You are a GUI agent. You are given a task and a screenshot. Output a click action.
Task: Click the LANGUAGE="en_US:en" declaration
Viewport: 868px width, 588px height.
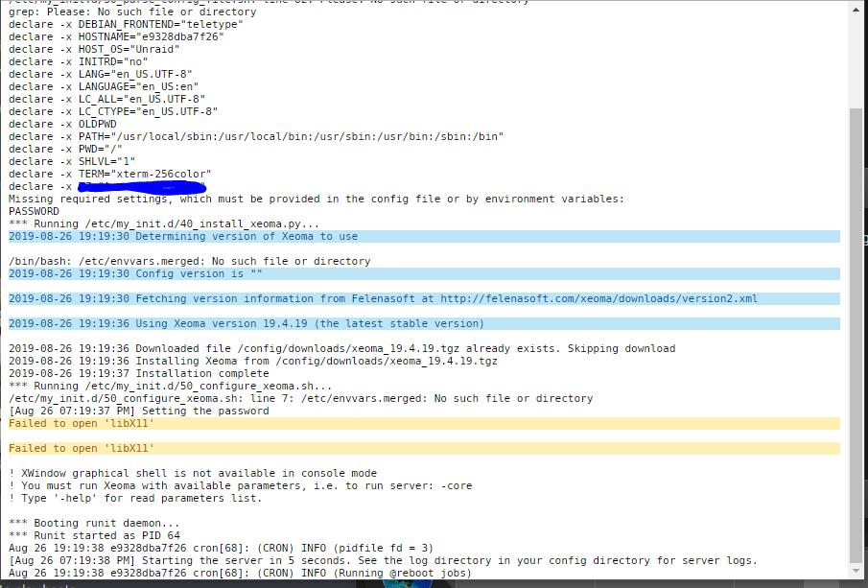point(104,86)
